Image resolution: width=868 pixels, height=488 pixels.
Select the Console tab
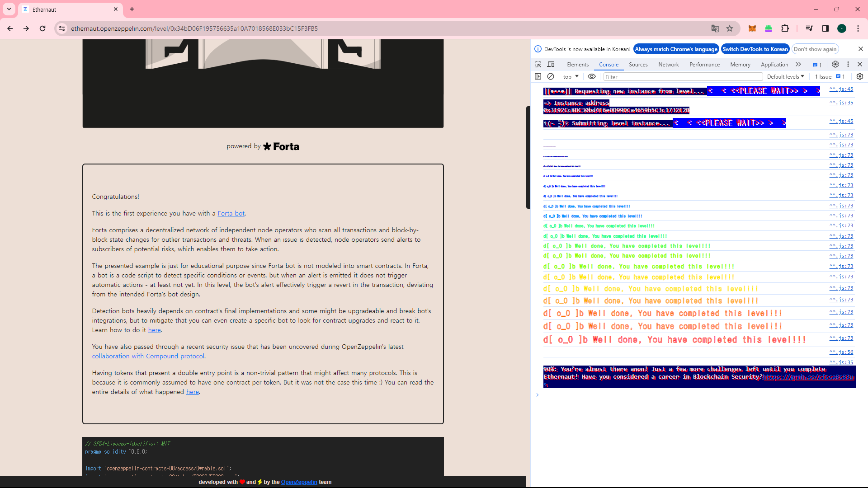tap(609, 65)
